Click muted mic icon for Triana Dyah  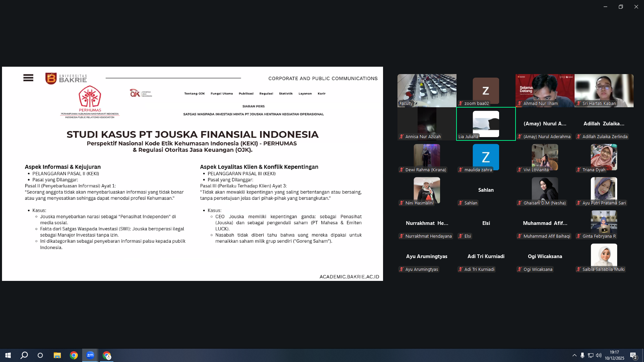point(579,170)
